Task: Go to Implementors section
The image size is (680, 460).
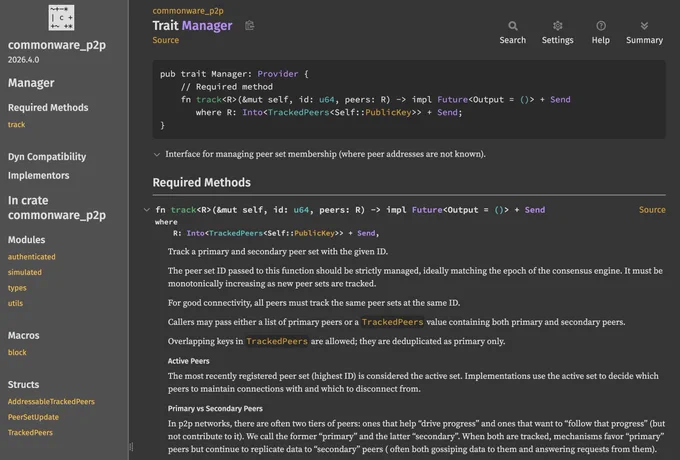Action: point(39,176)
